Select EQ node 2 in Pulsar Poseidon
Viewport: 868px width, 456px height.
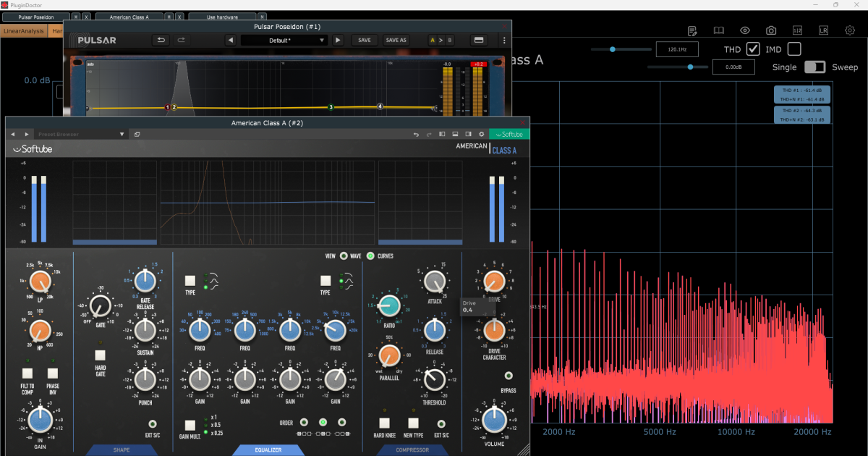174,108
